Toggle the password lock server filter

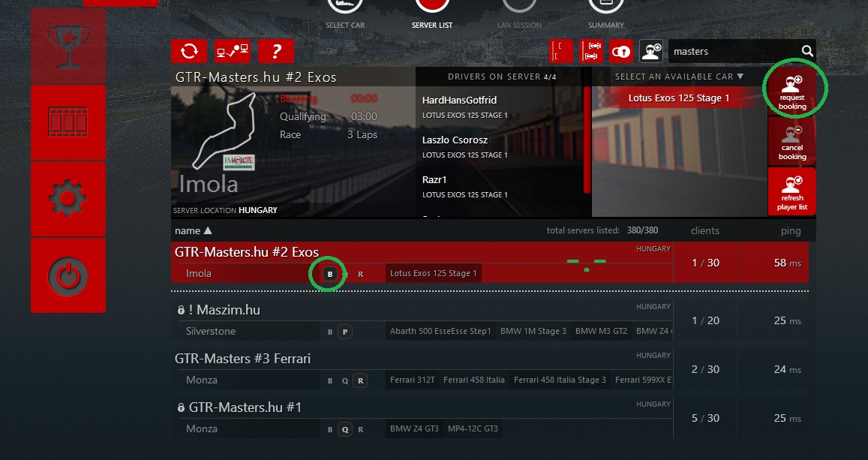(621, 52)
